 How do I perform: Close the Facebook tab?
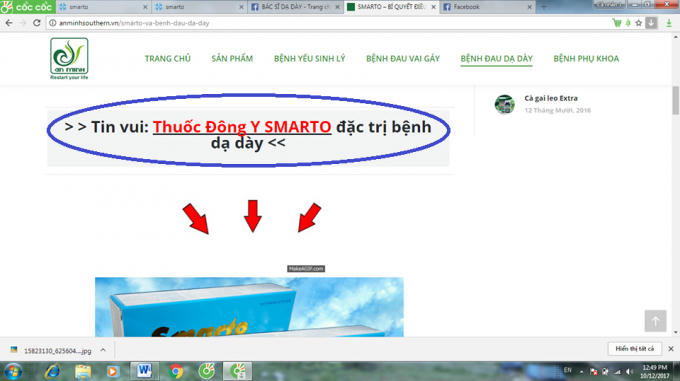529,7
